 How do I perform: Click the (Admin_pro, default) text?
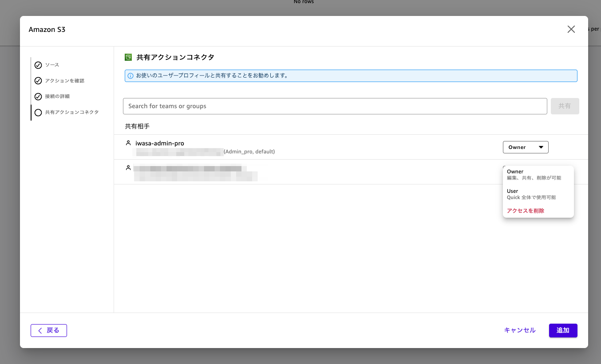tap(249, 152)
